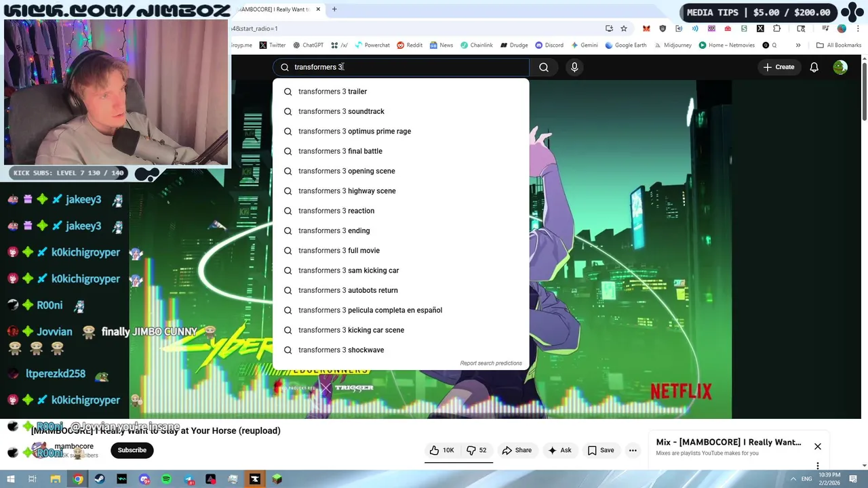Share the MAMBOCORE video
This screenshot has height=488, width=868.
[517, 450]
